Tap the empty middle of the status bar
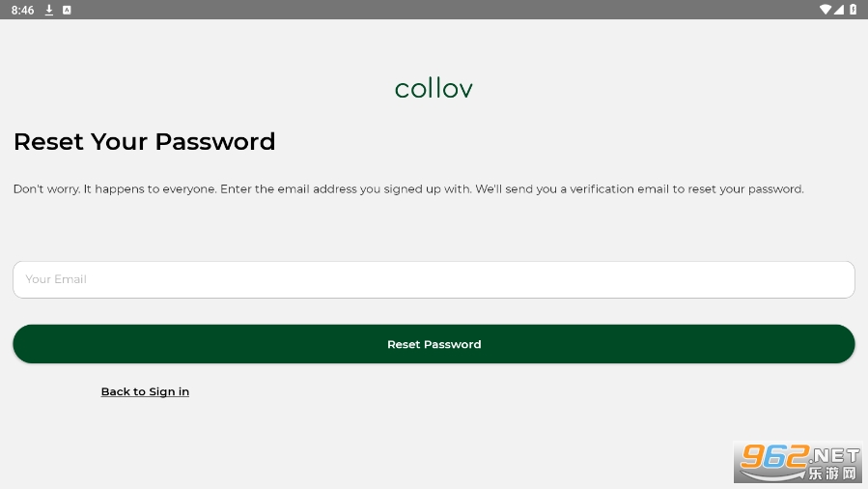 (434, 10)
